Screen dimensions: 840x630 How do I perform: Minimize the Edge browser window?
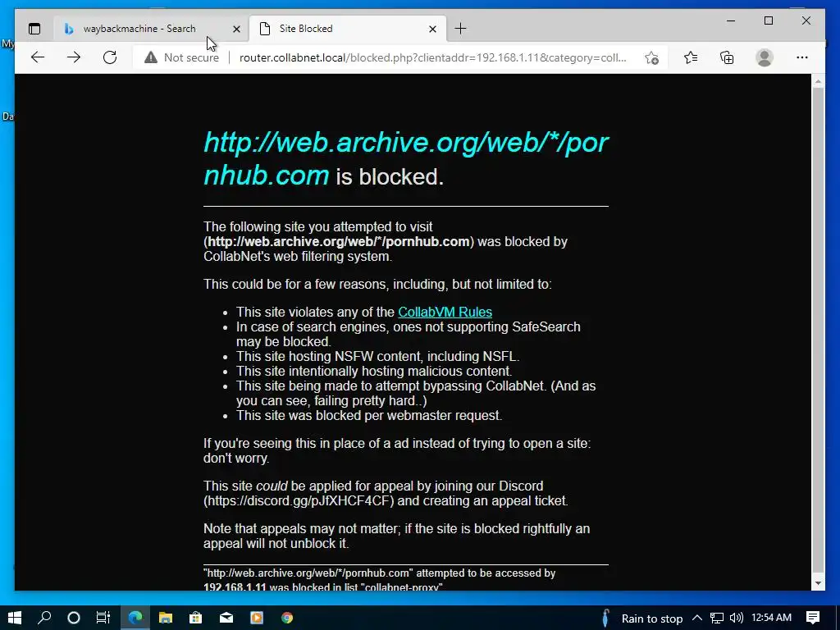click(x=731, y=21)
